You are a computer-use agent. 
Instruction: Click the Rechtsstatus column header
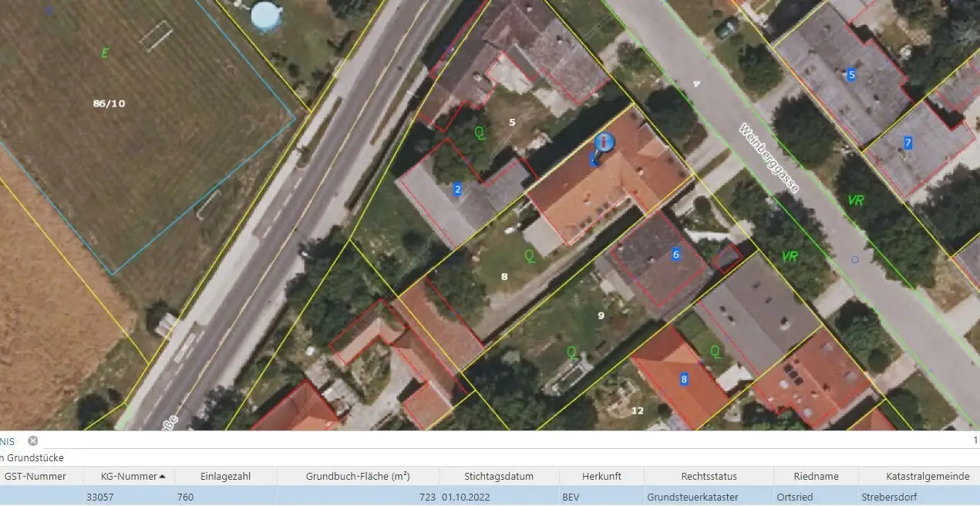click(x=709, y=476)
